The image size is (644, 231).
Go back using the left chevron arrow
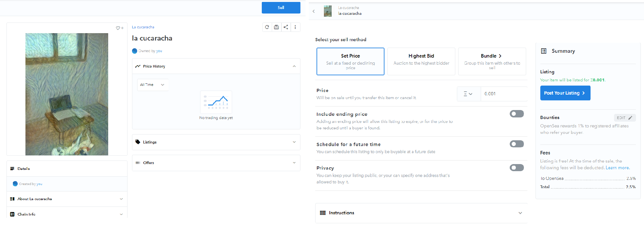coord(314,11)
